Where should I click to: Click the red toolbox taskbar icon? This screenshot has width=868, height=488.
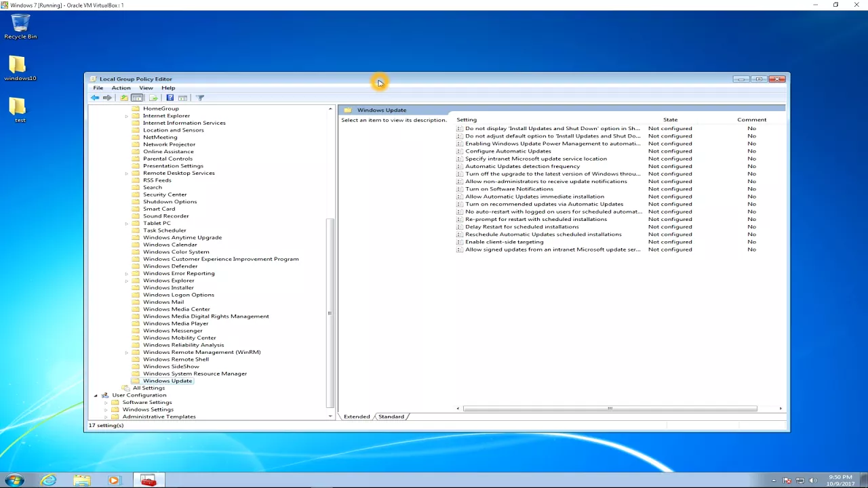(x=149, y=480)
